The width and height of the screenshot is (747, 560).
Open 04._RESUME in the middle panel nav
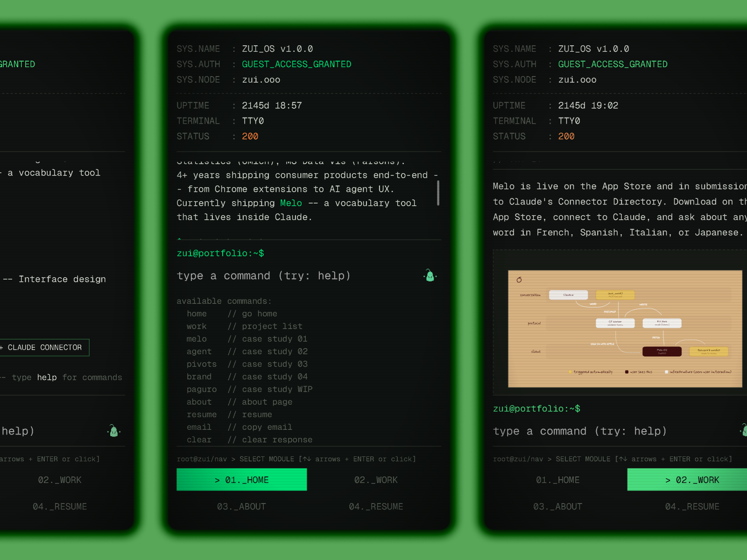[376, 506]
